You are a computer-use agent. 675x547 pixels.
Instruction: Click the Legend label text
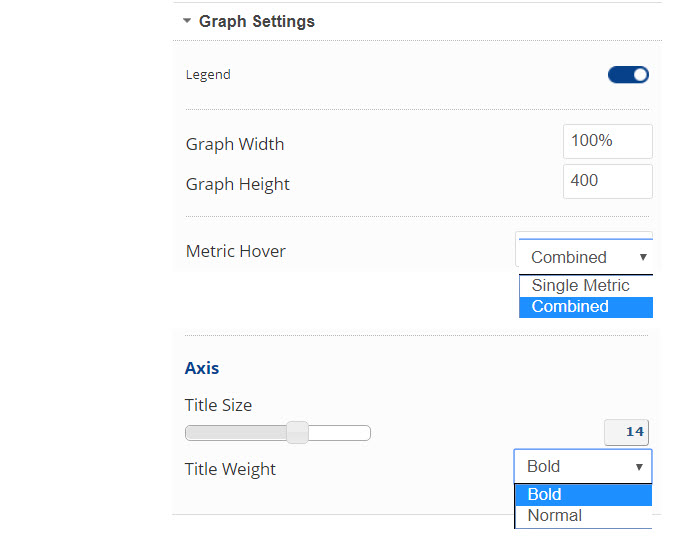[x=208, y=74]
